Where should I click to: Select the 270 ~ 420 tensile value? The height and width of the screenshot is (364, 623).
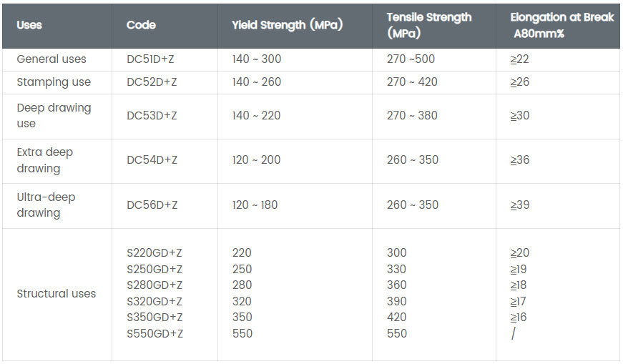click(x=412, y=82)
